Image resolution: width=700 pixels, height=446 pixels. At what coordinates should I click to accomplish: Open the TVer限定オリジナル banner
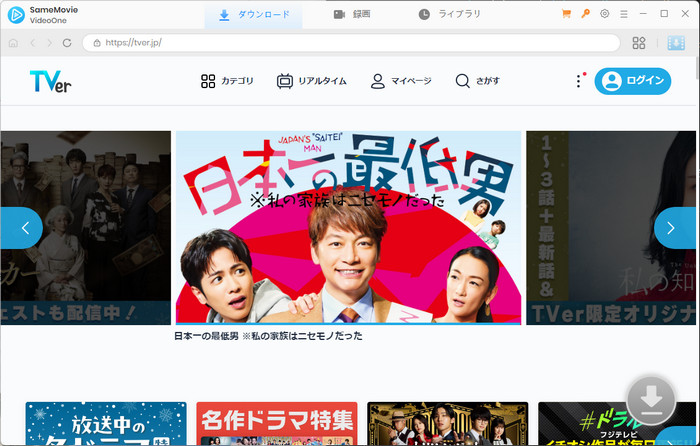(x=611, y=228)
